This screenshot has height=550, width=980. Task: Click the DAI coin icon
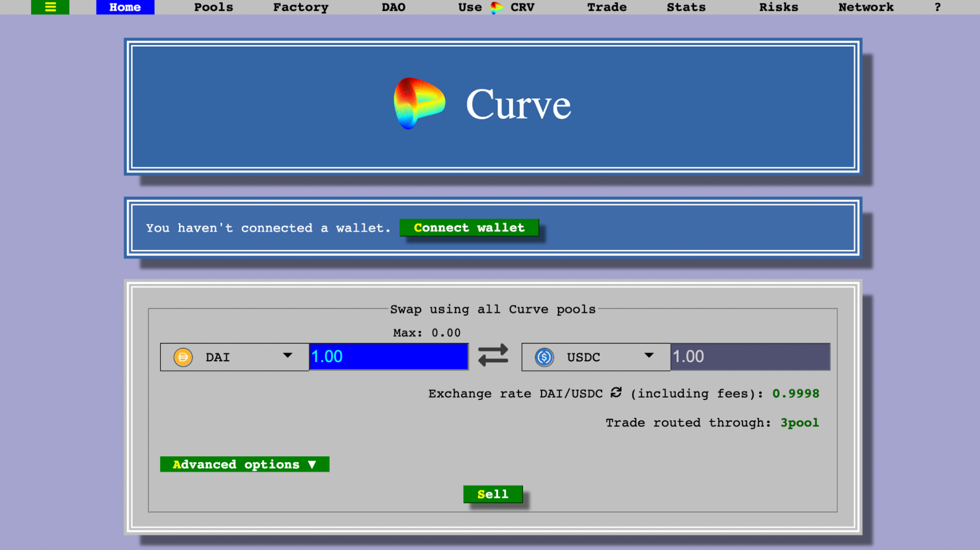coord(183,357)
